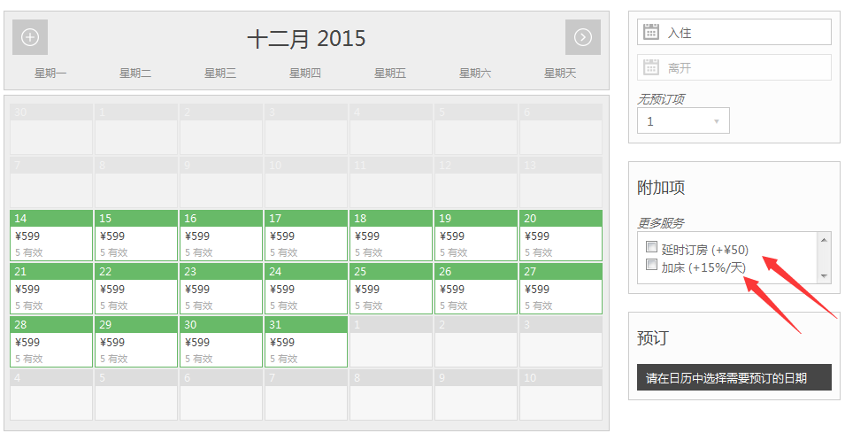Click the plus icon left of month title

[30, 37]
